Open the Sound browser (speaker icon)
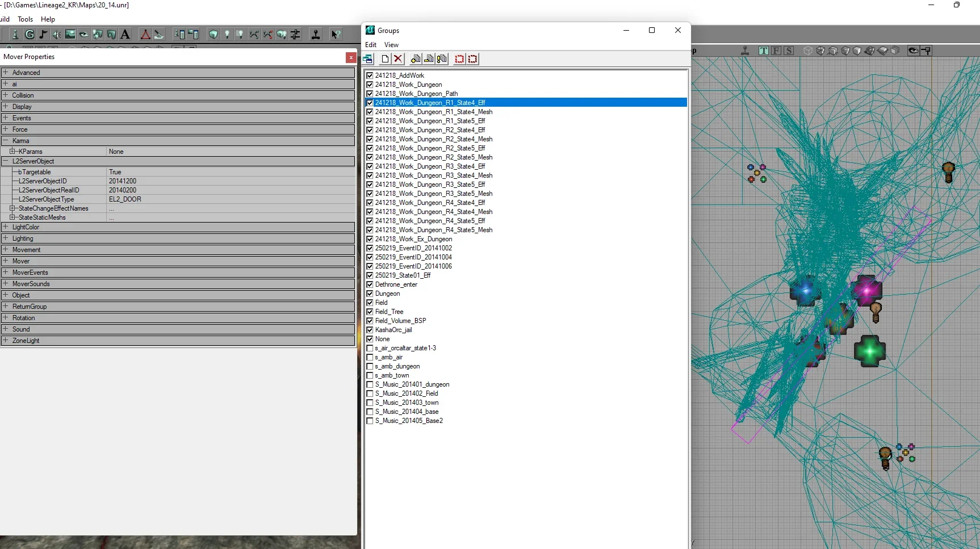This screenshot has height=549, width=980. (57, 35)
